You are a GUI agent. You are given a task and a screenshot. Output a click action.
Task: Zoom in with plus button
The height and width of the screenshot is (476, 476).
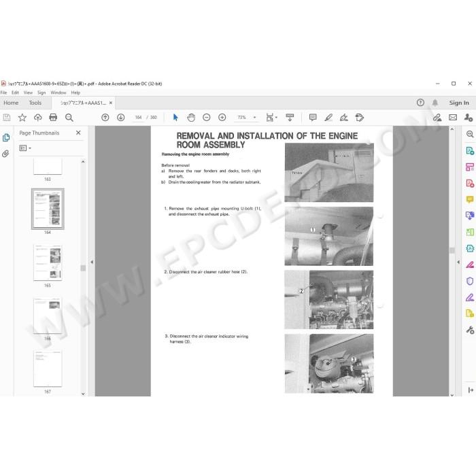click(x=222, y=118)
